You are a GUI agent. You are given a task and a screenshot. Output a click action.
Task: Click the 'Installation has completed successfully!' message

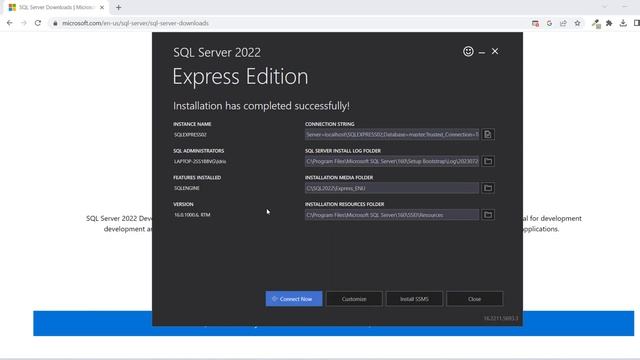click(x=261, y=106)
